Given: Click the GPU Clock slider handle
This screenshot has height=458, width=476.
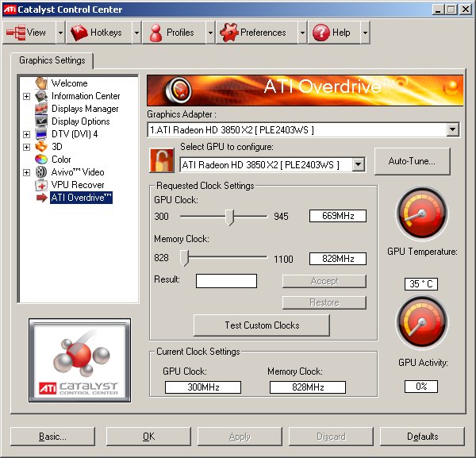Looking at the screenshot, I should pos(230,217).
